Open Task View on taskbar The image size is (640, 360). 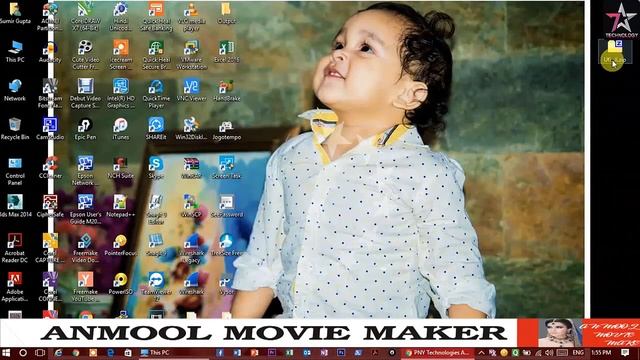point(40,353)
